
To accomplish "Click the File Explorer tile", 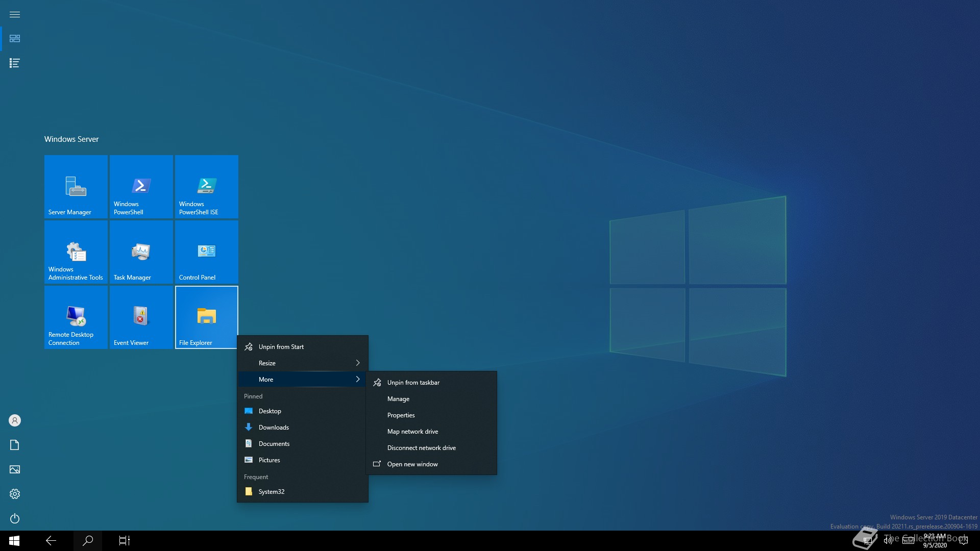I will 207,317.
